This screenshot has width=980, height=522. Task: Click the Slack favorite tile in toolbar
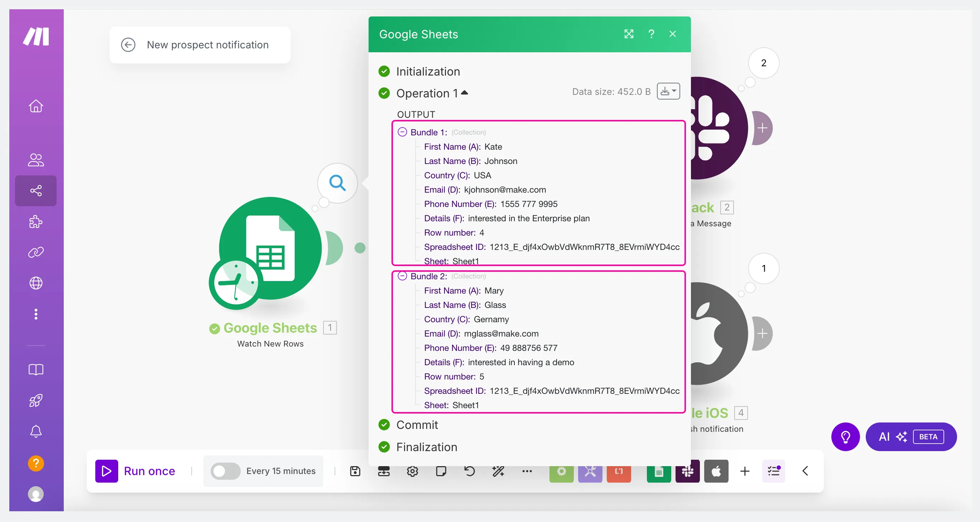687,471
